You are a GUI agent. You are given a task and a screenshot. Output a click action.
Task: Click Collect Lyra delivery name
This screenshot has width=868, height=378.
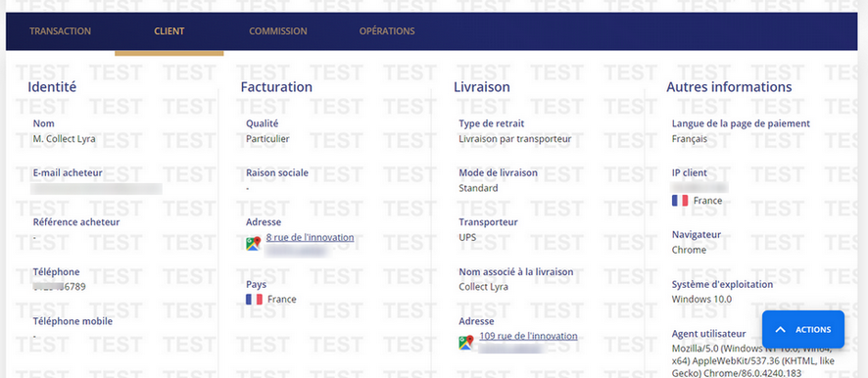[x=483, y=287]
